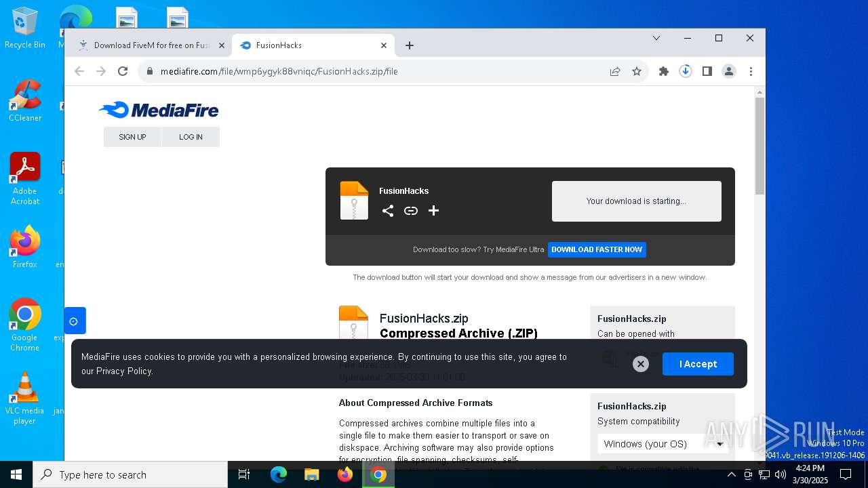This screenshot has height=488, width=868.
Task: Close the Download FiveM tab
Action: click(221, 45)
